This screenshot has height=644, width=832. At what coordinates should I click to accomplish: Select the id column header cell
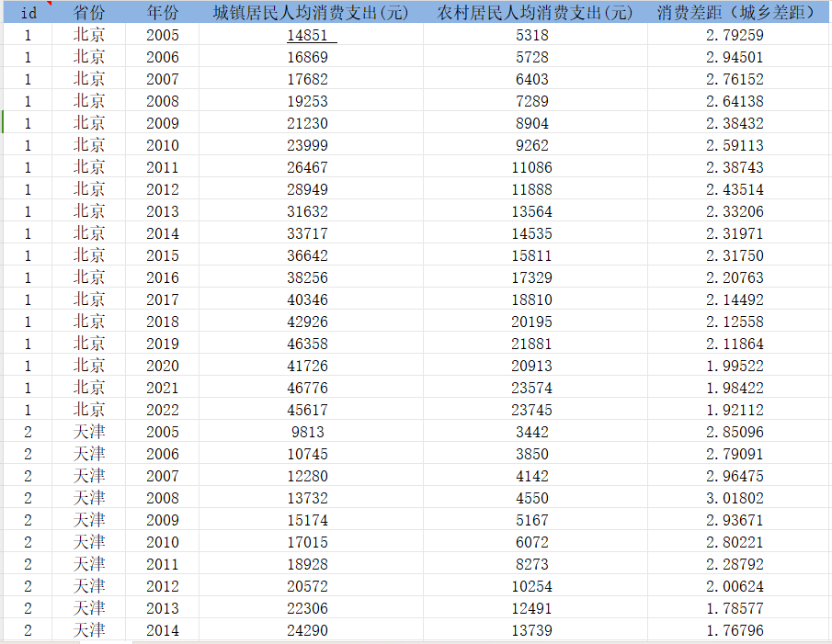pyautogui.click(x=28, y=13)
